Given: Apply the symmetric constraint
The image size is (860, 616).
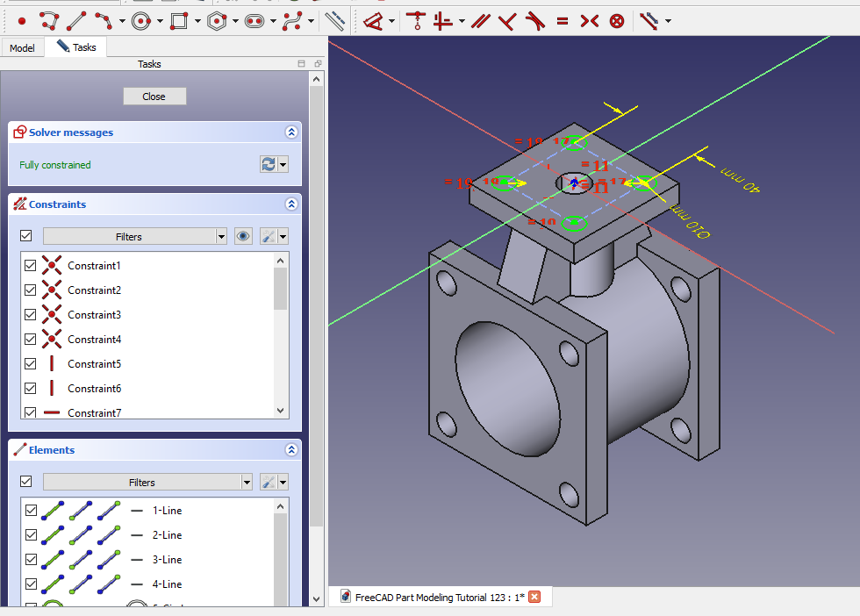Looking at the screenshot, I should click(589, 20).
